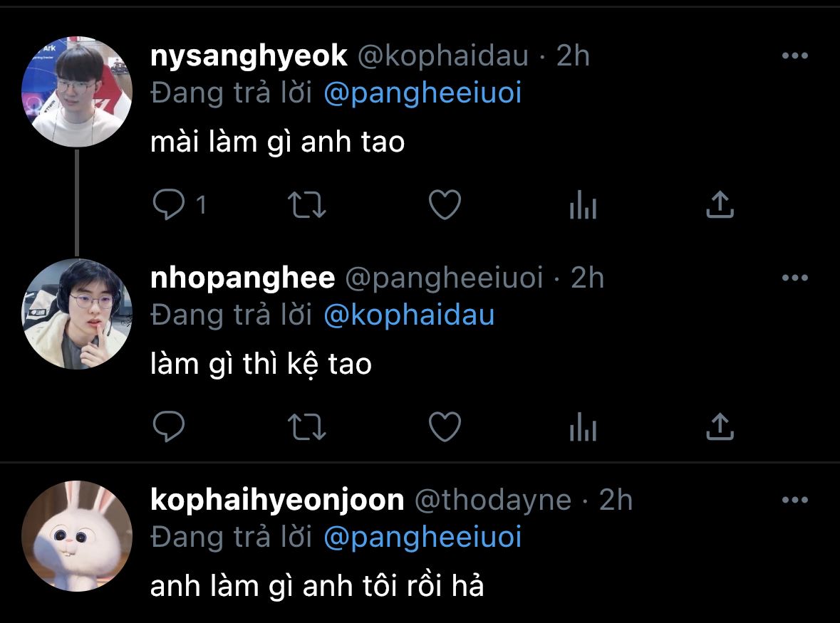The width and height of the screenshot is (840, 623).
Task: Retweet the tweet "làm gì thì kệ tao"
Action: 307,427
